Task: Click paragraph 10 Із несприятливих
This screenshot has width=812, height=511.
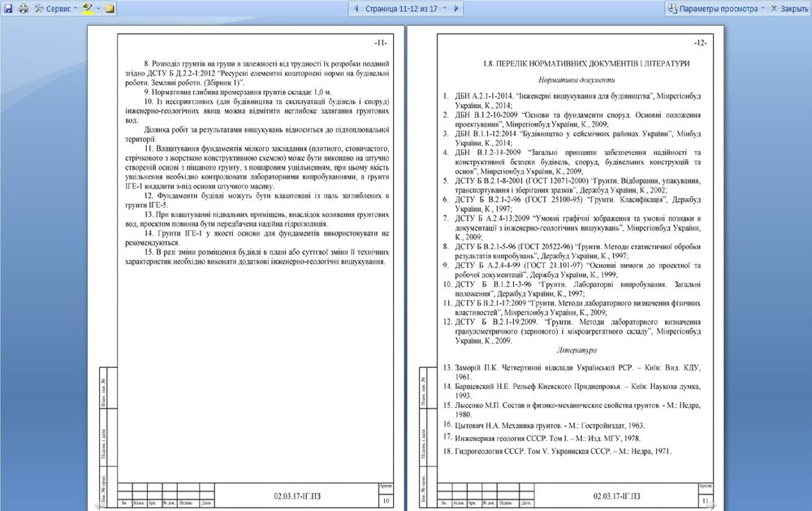Action: tap(257, 110)
